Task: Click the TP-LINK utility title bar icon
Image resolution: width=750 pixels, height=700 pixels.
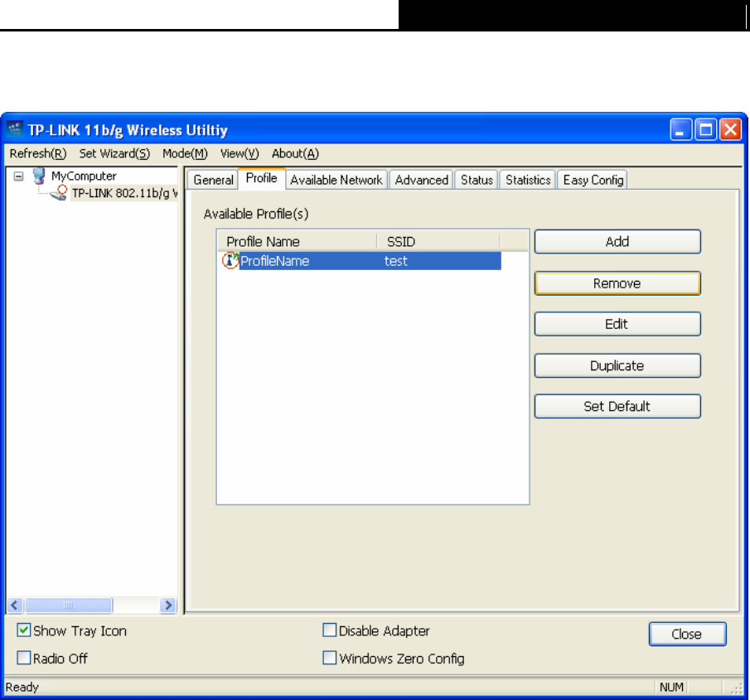Action: click(15, 129)
